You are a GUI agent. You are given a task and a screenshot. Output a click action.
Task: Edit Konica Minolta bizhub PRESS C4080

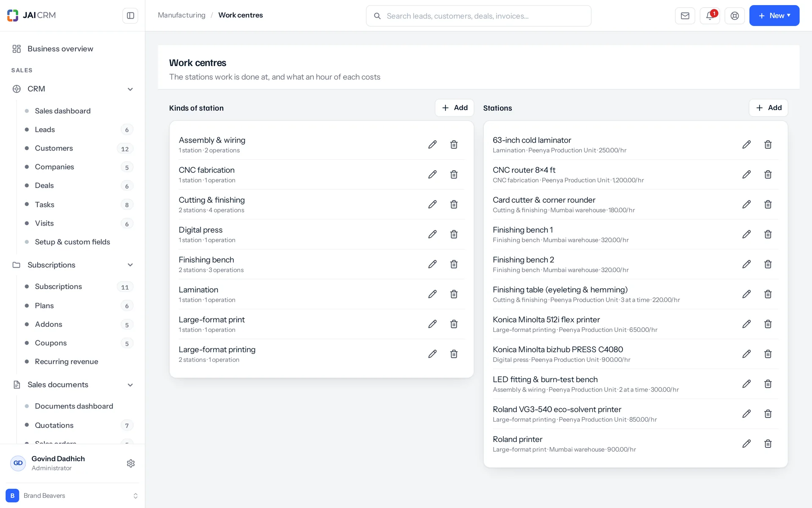(x=746, y=354)
